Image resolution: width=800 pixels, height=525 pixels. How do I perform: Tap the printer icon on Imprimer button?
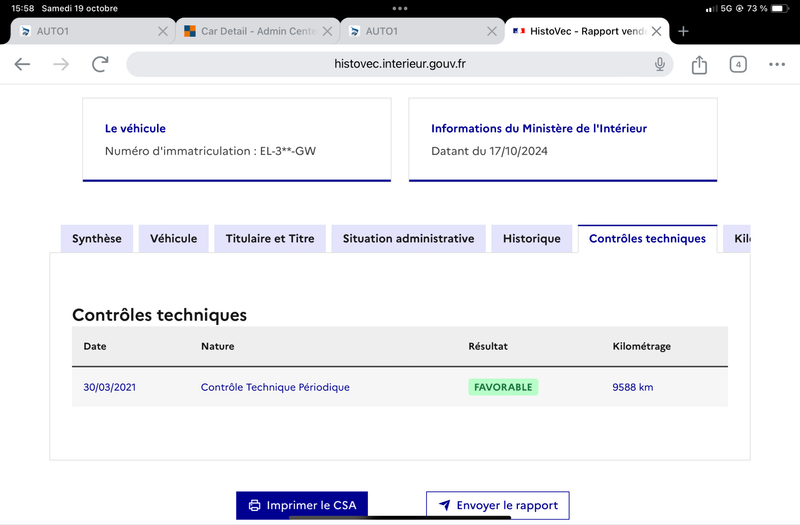pos(254,505)
